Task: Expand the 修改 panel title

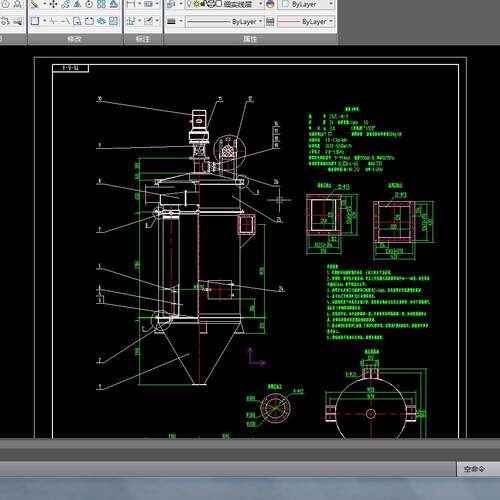Action: tap(75, 39)
